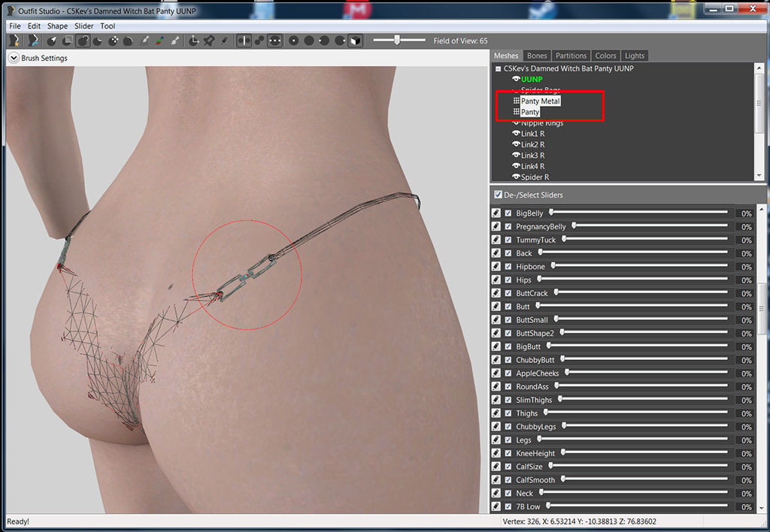Uncheck the Thighs slider checkbox
Image resolution: width=770 pixels, height=532 pixels.
pos(508,413)
